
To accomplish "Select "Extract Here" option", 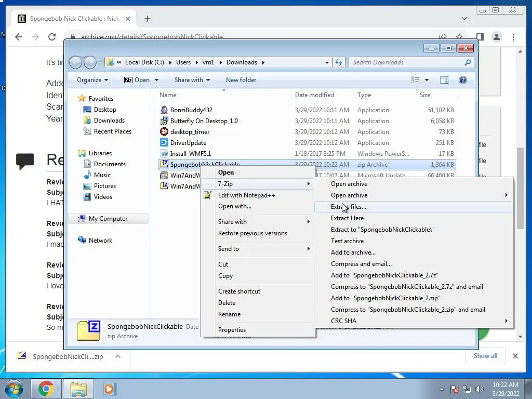I will 413,218.
